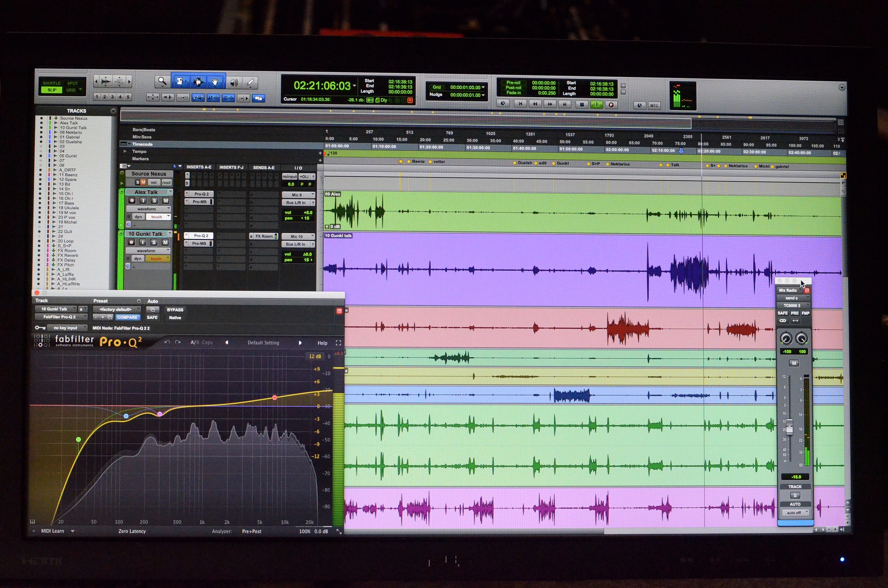Image resolution: width=888 pixels, height=588 pixels.
Task: Select the red EQ band node
Action: (274, 397)
